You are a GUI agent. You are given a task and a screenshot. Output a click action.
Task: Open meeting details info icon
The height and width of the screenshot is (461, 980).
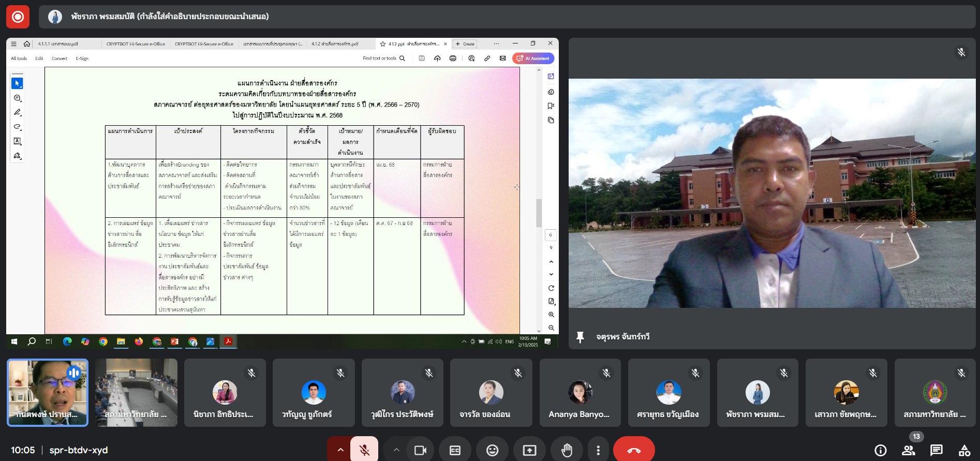[880, 450]
